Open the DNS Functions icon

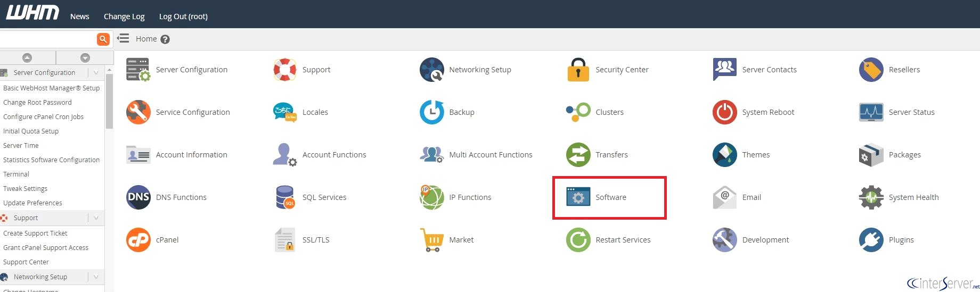click(138, 197)
